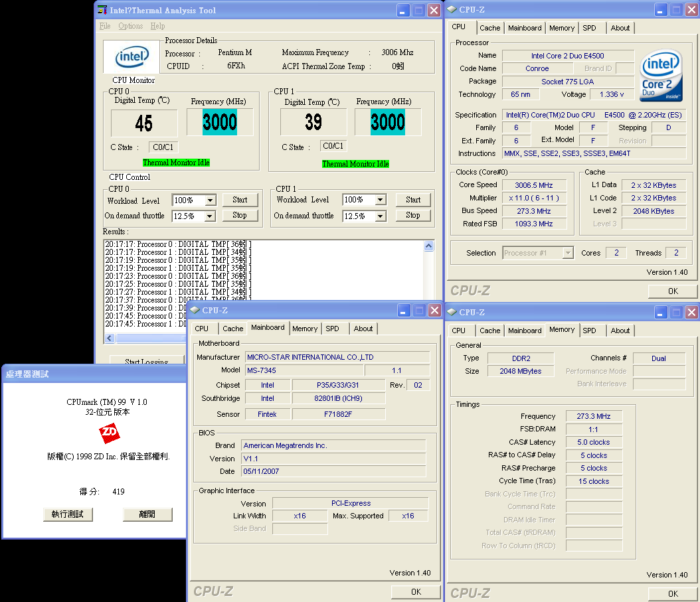Image resolution: width=700 pixels, height=602 pixels.
Task: Open About tab in top CPU-Z window
Action: click(x=620, y=28)
